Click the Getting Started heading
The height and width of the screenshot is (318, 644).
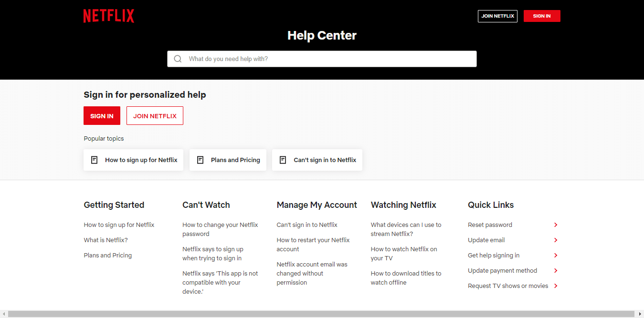point(114,205)
